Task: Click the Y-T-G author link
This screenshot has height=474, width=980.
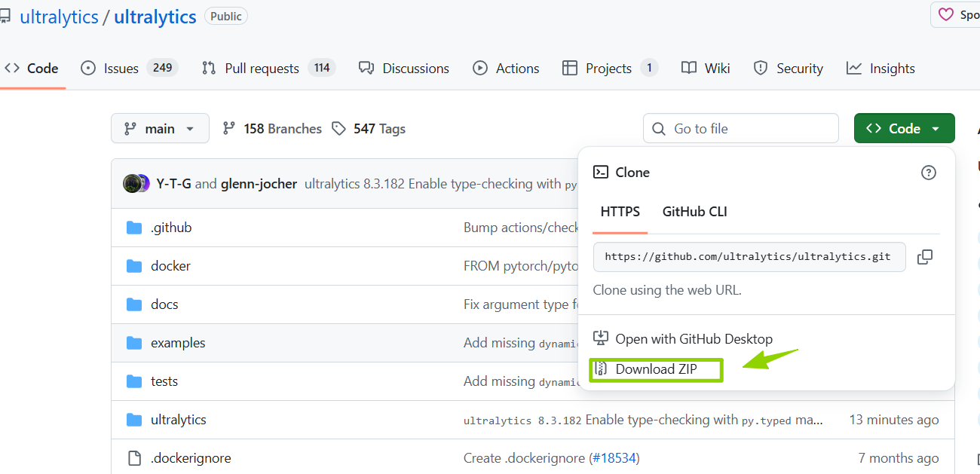Action: tap(174, 184)
